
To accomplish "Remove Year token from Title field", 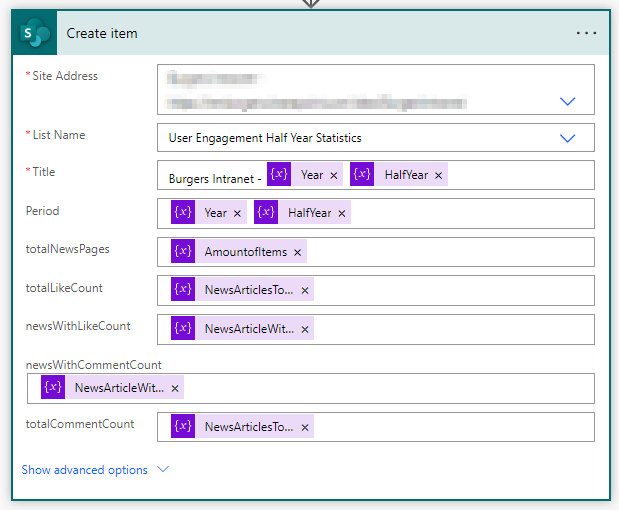I will [334, 175].
